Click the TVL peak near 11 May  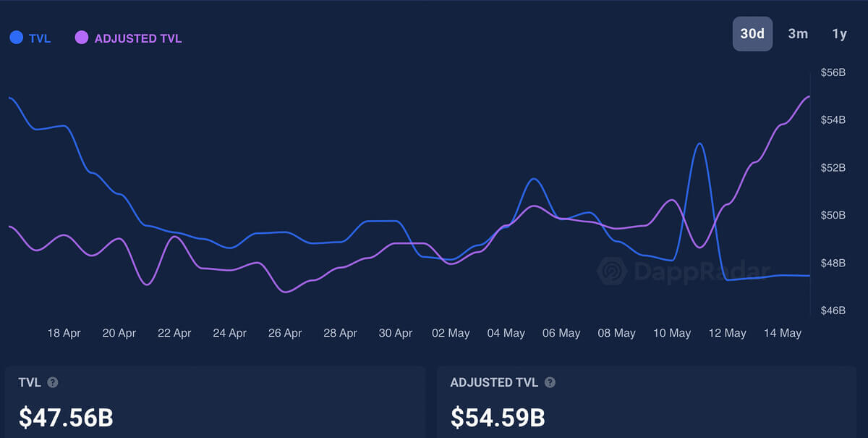click(x=699, y=143)
